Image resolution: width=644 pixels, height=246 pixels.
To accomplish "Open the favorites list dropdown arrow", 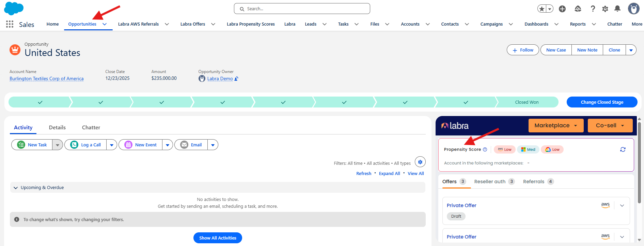I will [x=550, y=9].
